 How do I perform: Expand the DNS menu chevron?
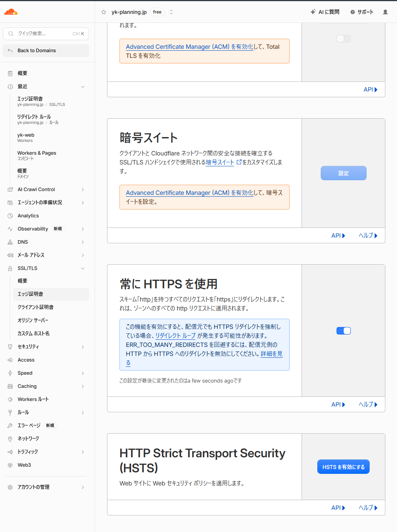click(83, 242)
